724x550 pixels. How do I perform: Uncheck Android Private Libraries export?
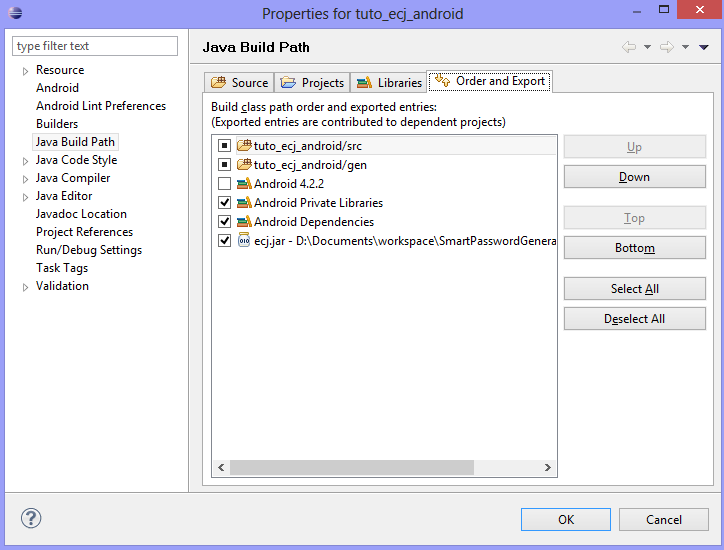pos(224,203)
